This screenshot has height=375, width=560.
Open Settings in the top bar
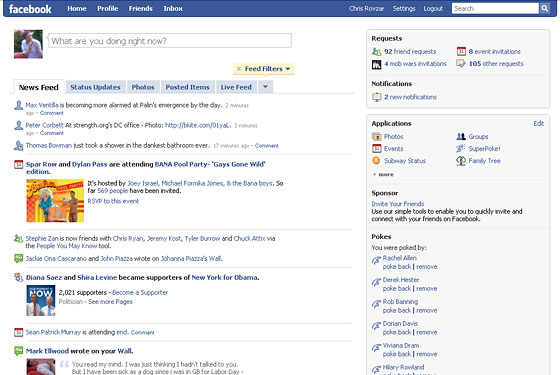404,9
